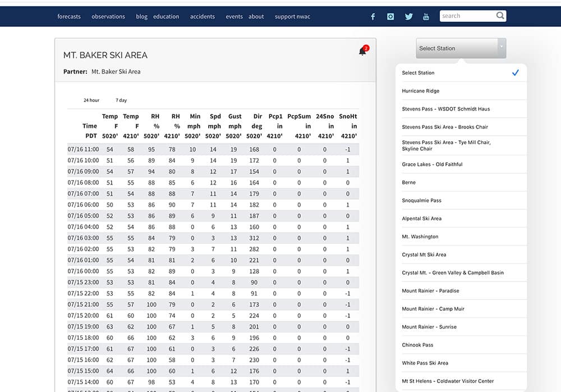Open the YouTube icon in header

coord(426,17)
